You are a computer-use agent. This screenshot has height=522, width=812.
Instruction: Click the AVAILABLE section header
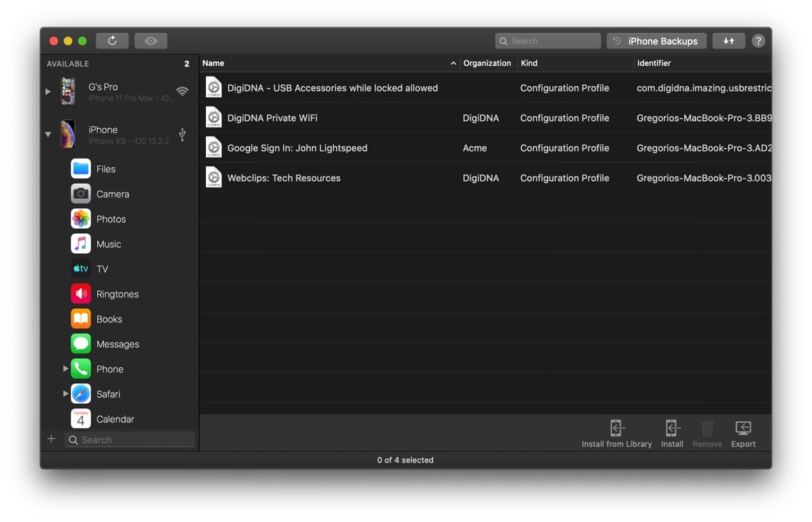[x=68, y=64]
